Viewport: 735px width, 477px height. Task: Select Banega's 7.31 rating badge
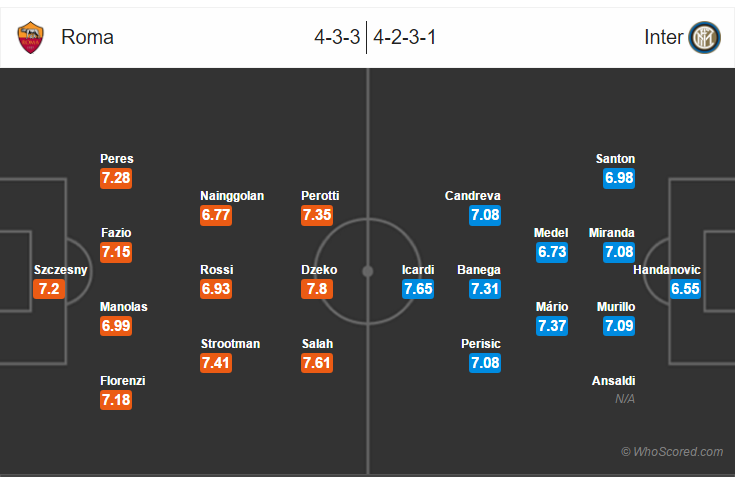(x=485, y=289)
